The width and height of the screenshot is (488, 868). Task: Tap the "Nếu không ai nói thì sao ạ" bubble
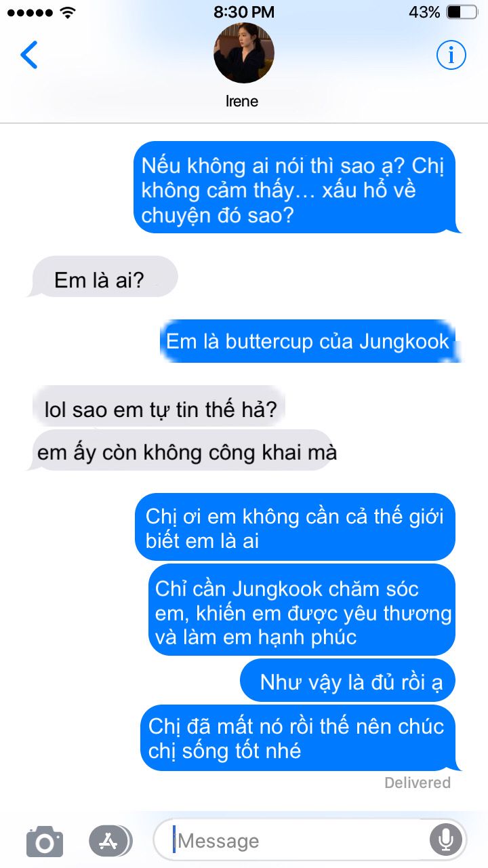click(x=296, y=188)
